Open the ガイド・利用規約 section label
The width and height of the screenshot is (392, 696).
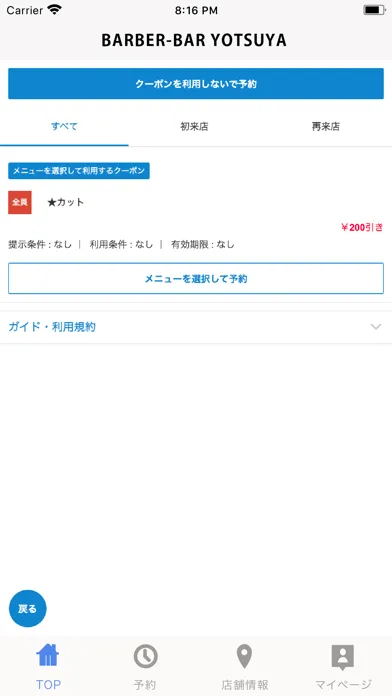point(52,327)
